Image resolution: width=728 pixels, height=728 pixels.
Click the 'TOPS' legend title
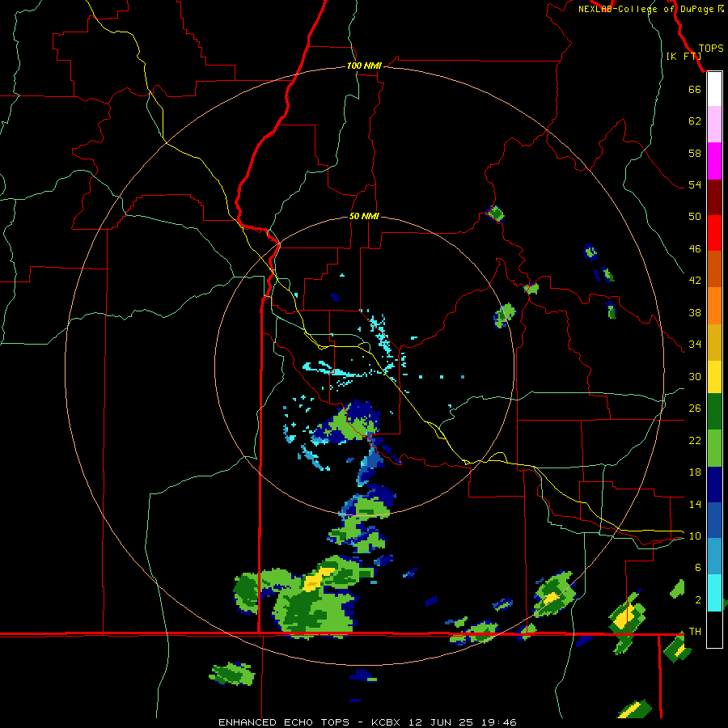coord(711,49)
